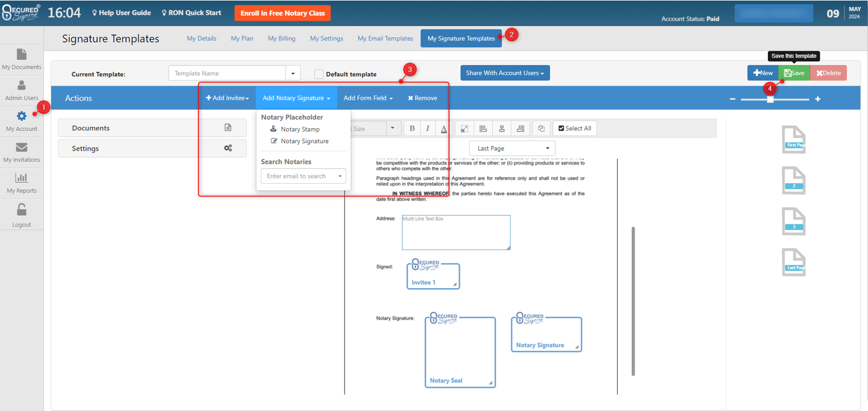Toggle the Select All checkbox button

(574, 128)
